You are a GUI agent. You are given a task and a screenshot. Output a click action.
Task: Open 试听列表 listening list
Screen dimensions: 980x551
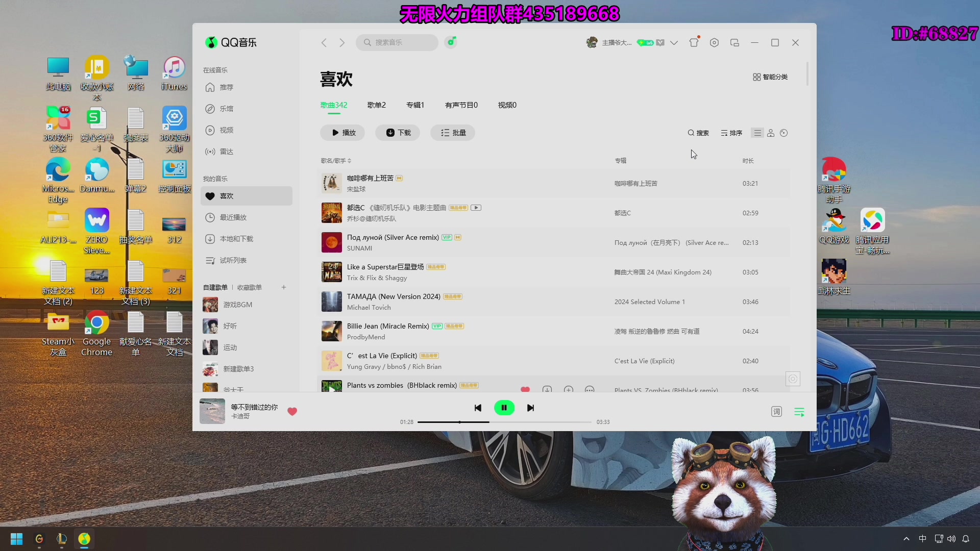coord(247,260)
